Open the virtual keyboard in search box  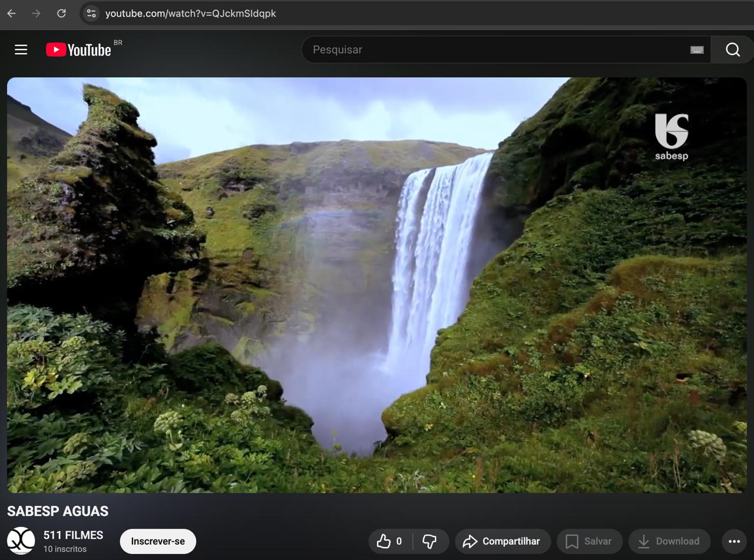(x=697, y=50)
